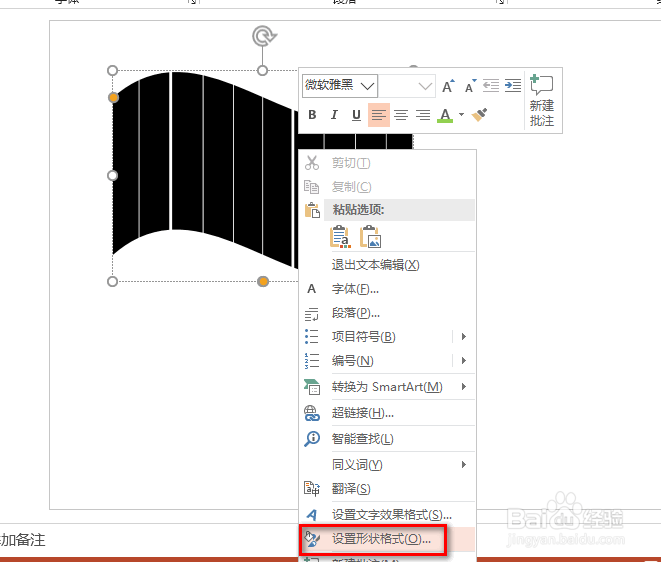Screen dimensions: 661x562
Task: Click decrease indent icon
Action: [491, 86]
